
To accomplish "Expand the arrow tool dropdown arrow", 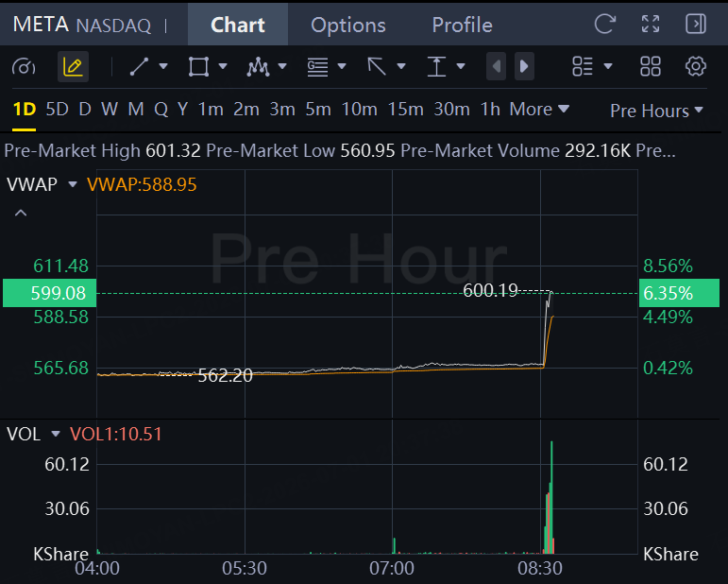I will tap(401, 66).
